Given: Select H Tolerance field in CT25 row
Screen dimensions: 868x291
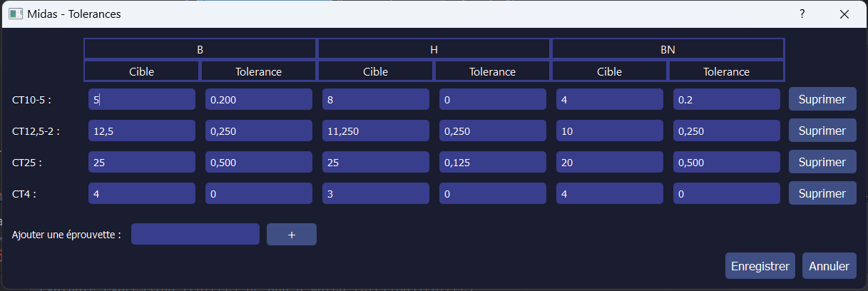Looking at the screenshot, I should [x=492, y=162].
